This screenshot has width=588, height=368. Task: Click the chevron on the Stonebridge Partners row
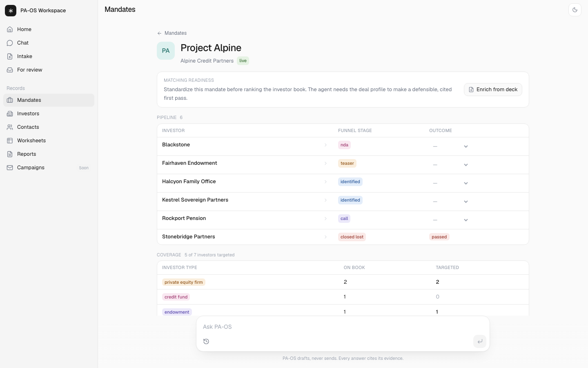(325, 237)
